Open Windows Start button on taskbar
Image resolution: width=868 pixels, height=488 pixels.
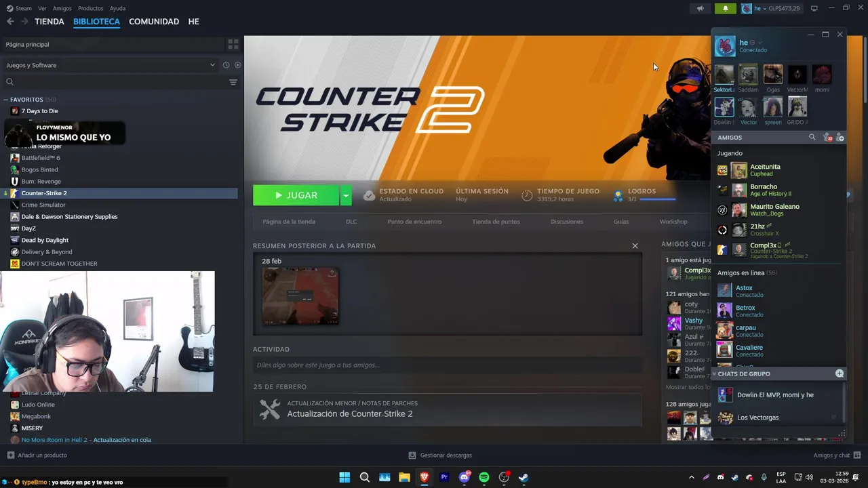coord(344,477)
